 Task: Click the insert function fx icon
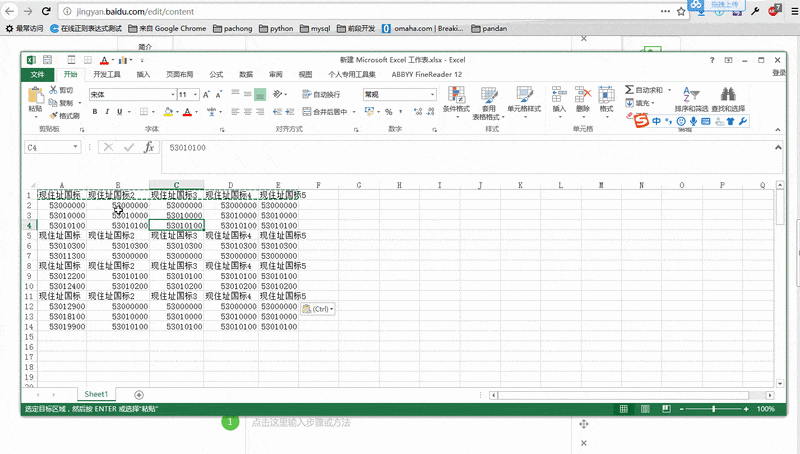[x=149, y=147]
